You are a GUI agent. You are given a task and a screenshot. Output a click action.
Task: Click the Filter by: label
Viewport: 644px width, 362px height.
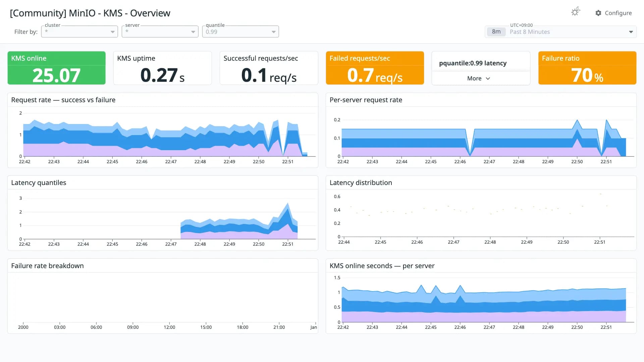click(x=26, y=32)
